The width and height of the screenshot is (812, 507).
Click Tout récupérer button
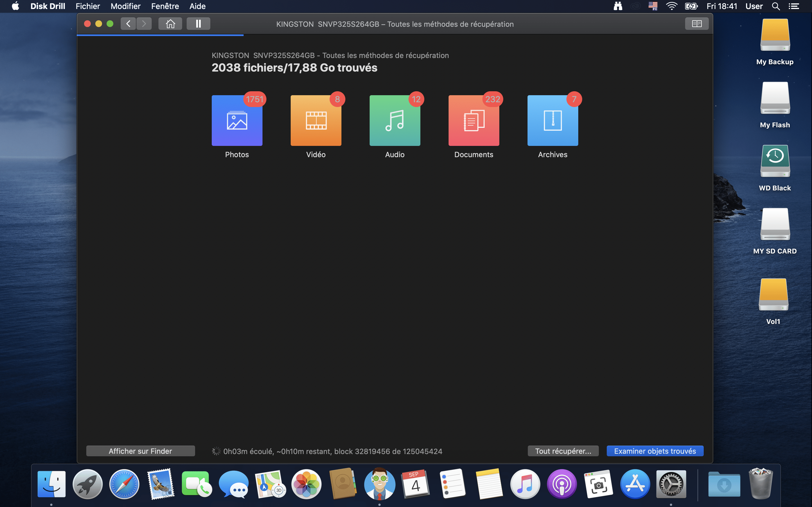point(563,451)
